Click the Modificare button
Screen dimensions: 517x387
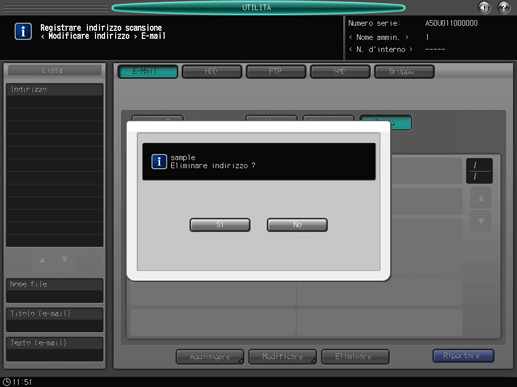[x=282, y=357]
